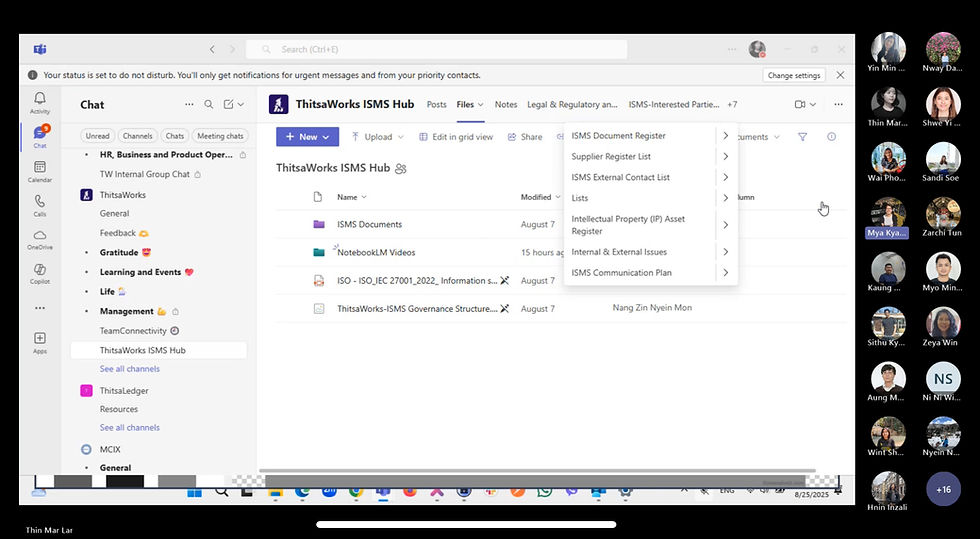Open the +16 more participants bubble
This screenshot has width=980, height=539.
coord(942,489)
